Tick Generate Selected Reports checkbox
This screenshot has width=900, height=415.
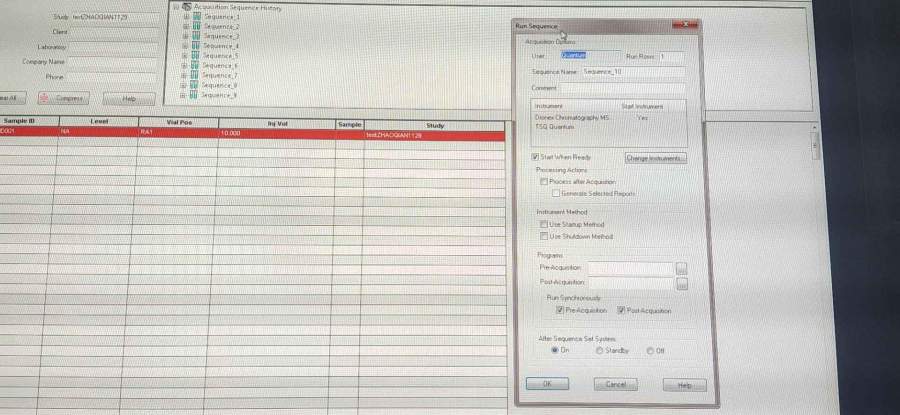click(x=556, y=193)
